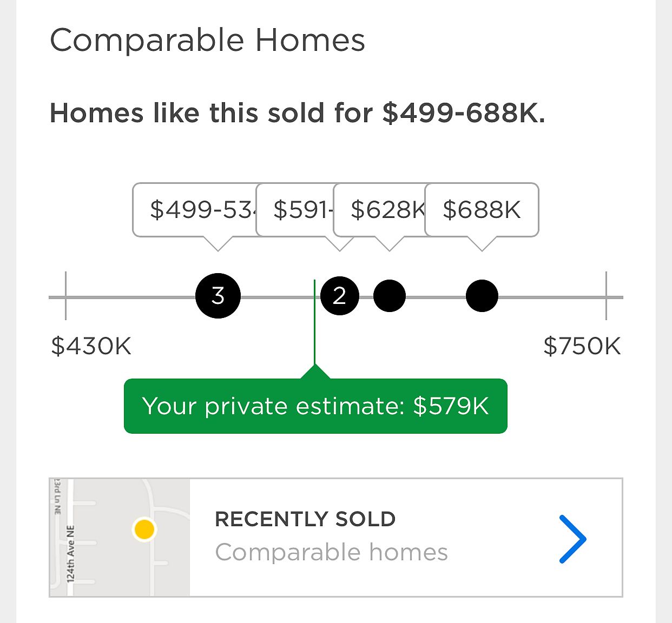
Task: Tap the black marker labeled 2
Action: point(340,296)
